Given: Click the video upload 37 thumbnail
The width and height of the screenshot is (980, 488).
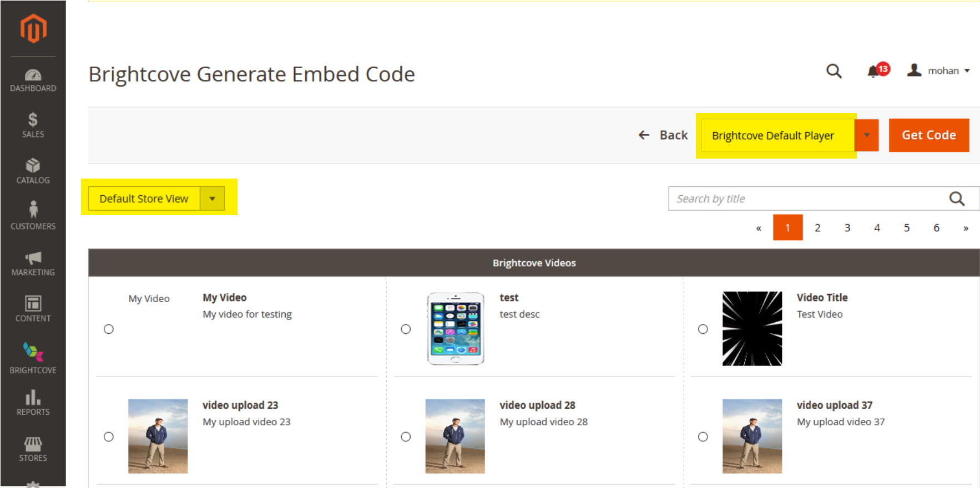Looking at the screenshot, I should [752, 436].
